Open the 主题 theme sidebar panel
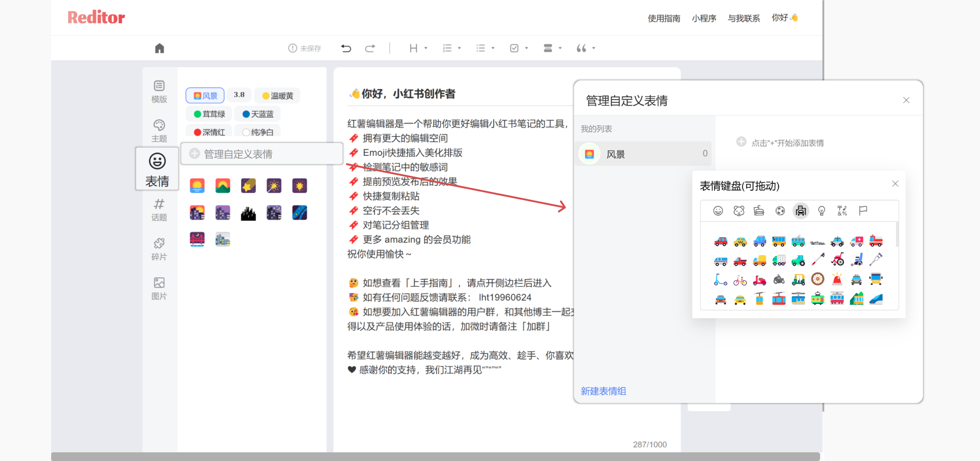This screenshot has width=980, height=461. (159, 131)
